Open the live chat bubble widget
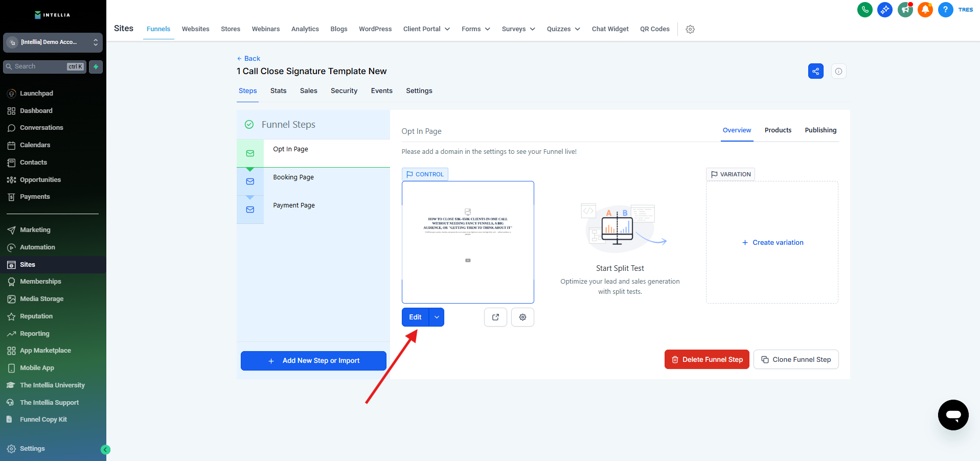980x461 pixels. [953, 415]
